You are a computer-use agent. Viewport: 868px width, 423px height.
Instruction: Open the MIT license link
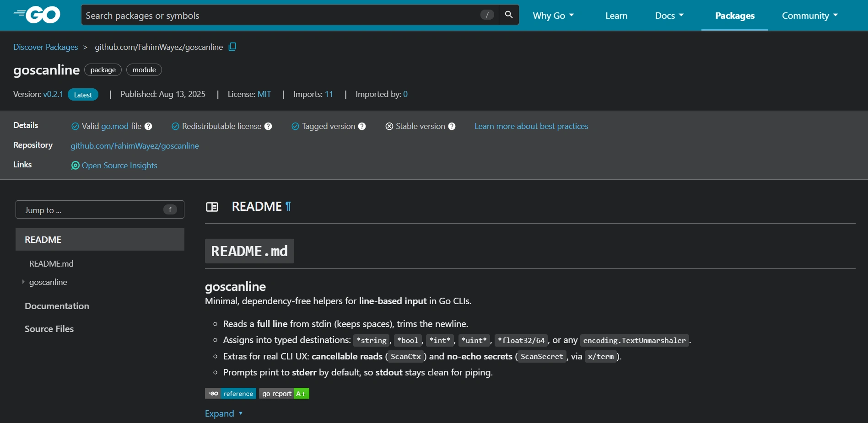(x=264, y=94)
